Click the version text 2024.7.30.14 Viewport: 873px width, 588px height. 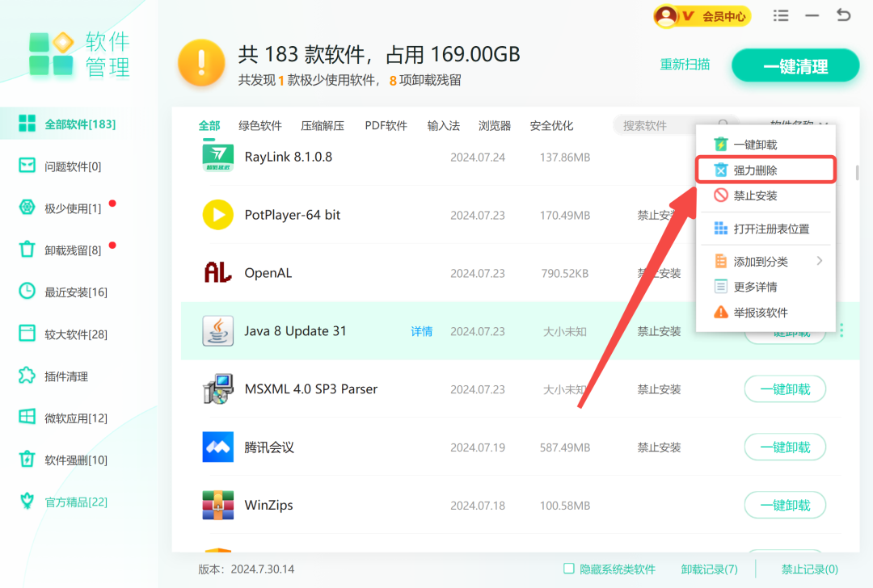[x=262, y=569]
